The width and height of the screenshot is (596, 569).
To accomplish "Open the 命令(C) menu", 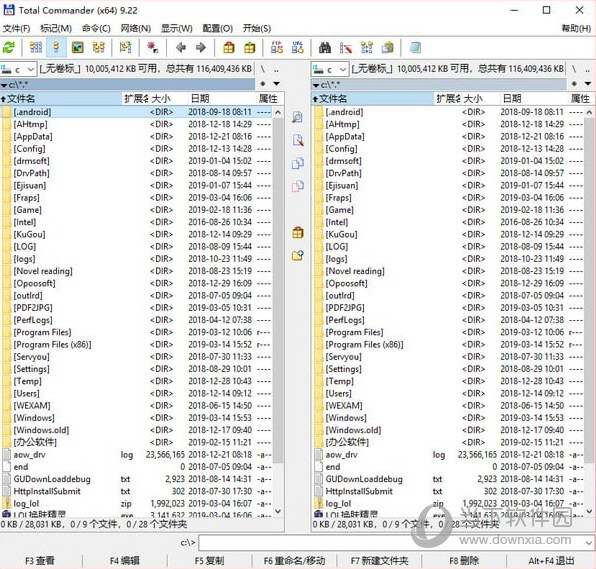I will 96,29.
